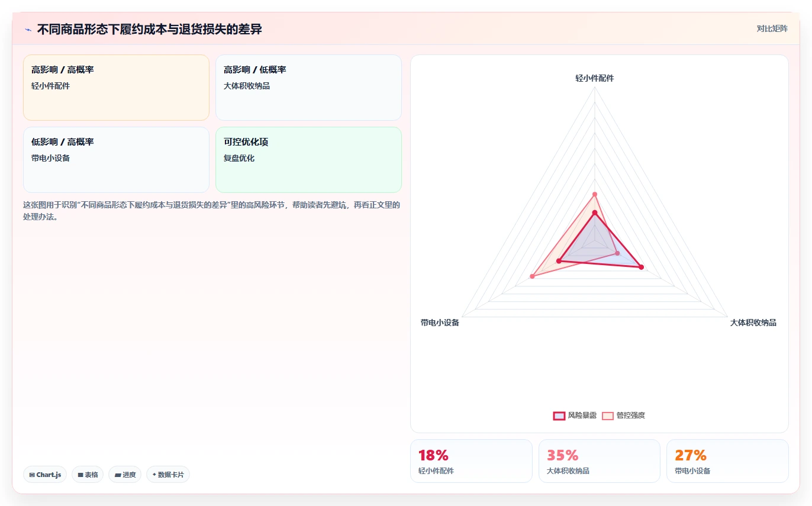Open the 可控优化项 green card

[x=308, y=160]
